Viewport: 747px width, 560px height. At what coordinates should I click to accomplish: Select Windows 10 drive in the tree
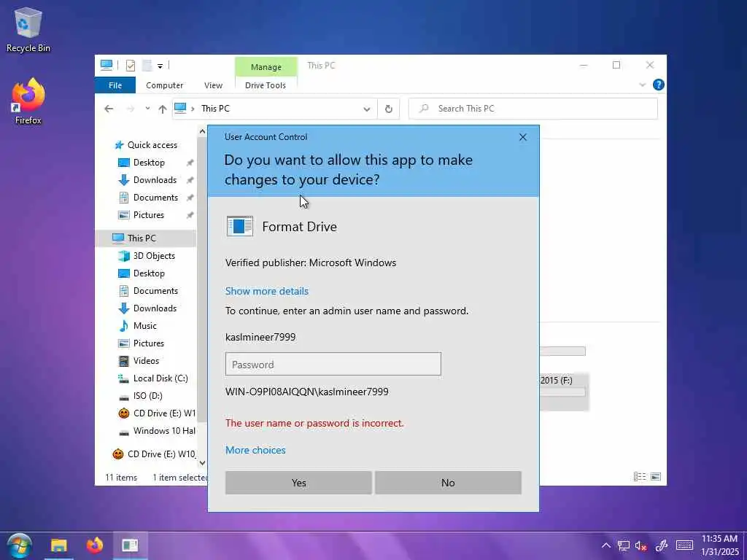point(164,430)
